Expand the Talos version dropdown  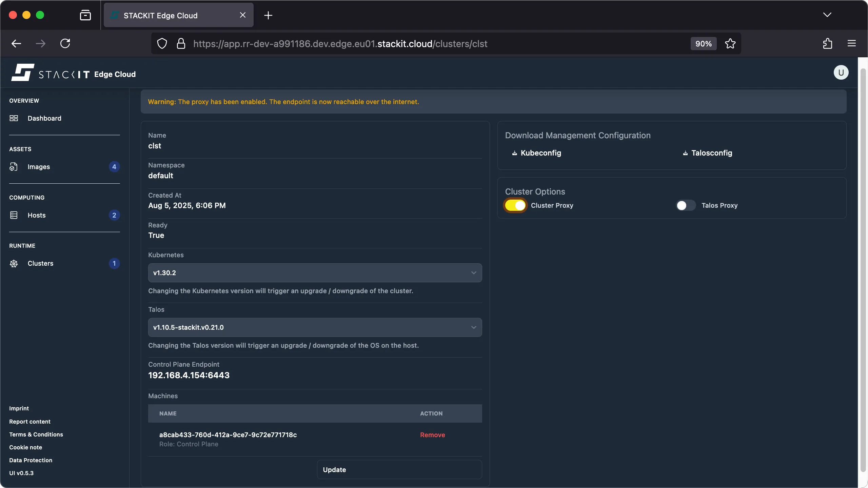314,327
